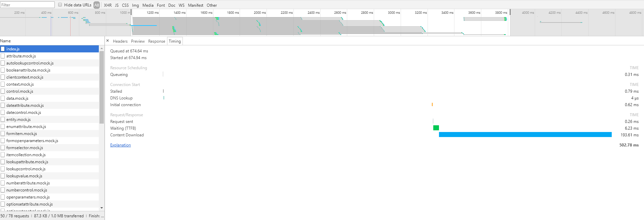Sort requests by Name column header
Screen dimensions: 644x220
tap(52, 41)
